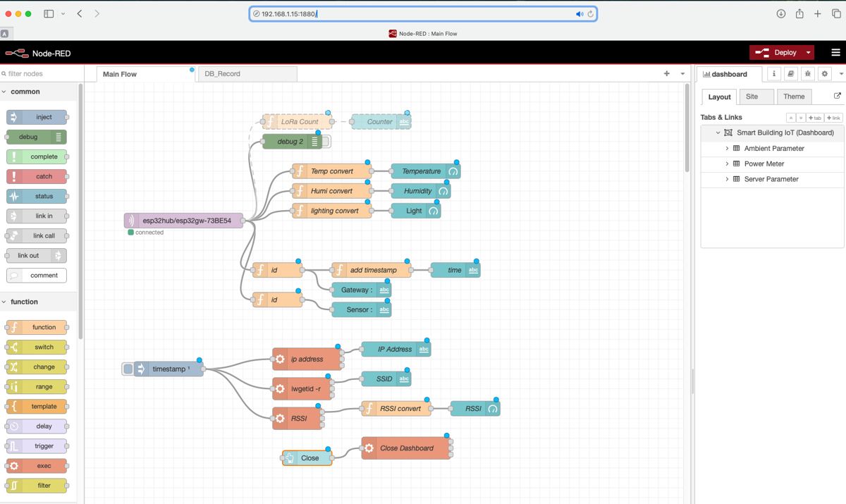
Task: Open the debug messages bug icon
Action: click(x=807, y=74)
